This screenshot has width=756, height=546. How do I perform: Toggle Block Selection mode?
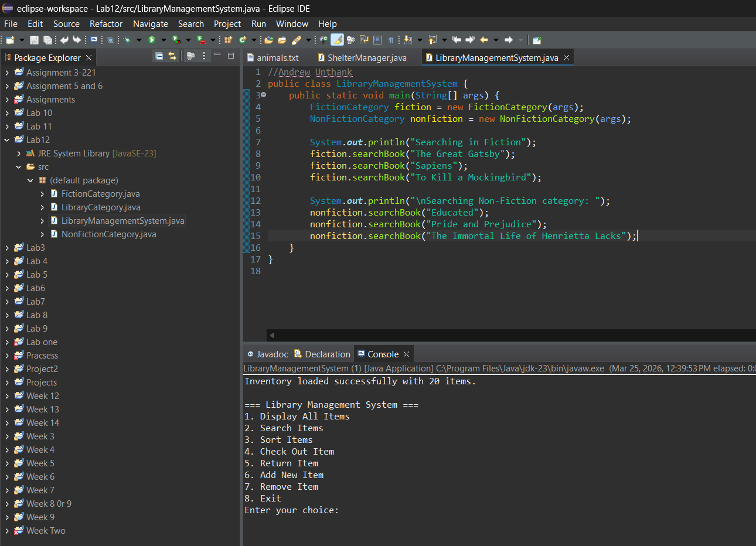coord(377,40)
